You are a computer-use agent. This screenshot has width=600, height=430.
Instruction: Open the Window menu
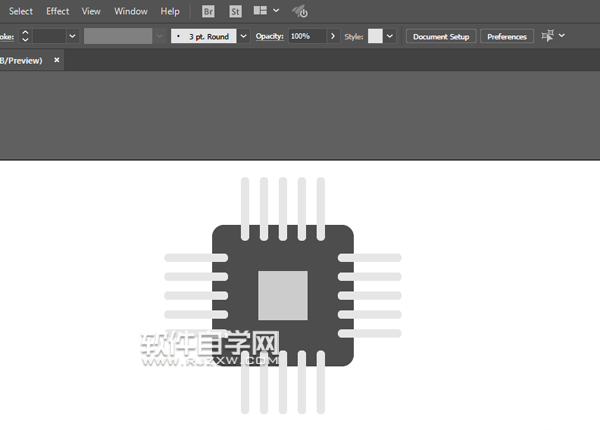(x=131, y=11)
